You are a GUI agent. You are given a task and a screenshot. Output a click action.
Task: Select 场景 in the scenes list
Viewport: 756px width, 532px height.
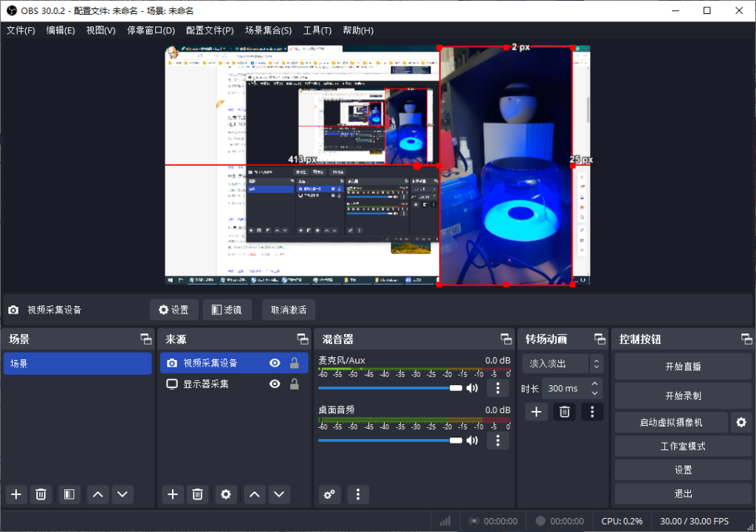coord(78,363)
